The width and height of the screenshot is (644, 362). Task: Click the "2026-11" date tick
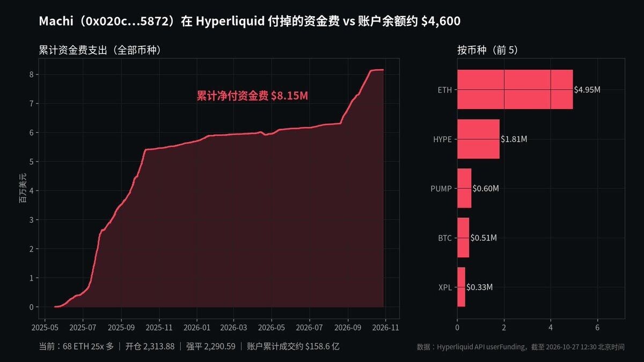(x=386, y=327)
